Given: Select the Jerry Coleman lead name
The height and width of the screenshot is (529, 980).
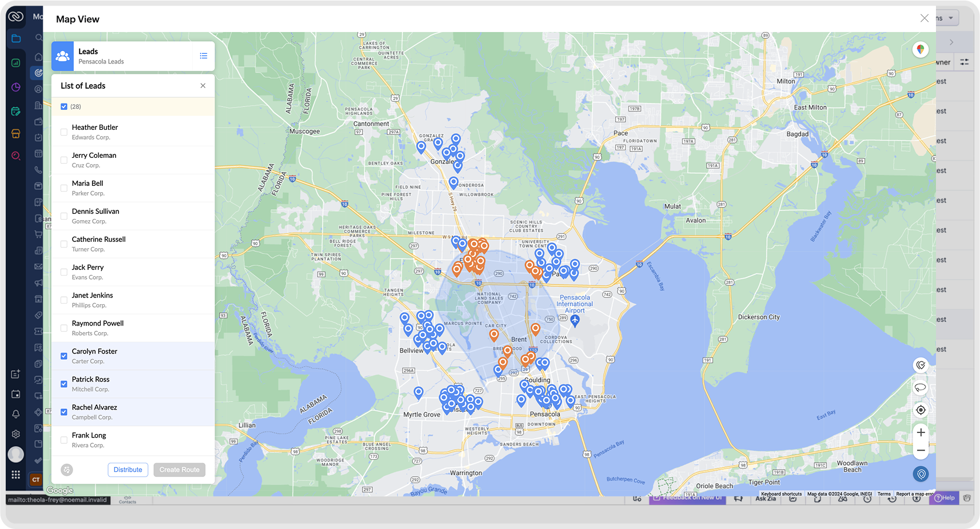Looking at the screenshot, I should 94,156.
